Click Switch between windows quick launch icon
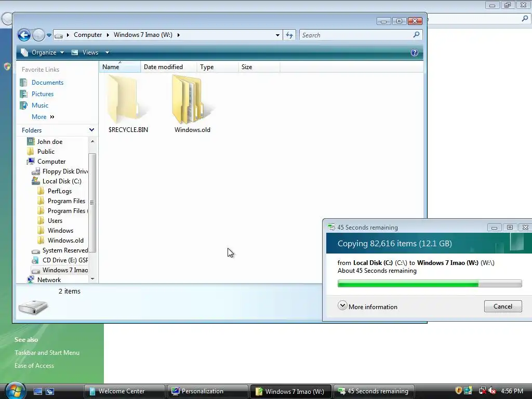The height and width of the screenshot is (399, 532). (x=50, y=391)
